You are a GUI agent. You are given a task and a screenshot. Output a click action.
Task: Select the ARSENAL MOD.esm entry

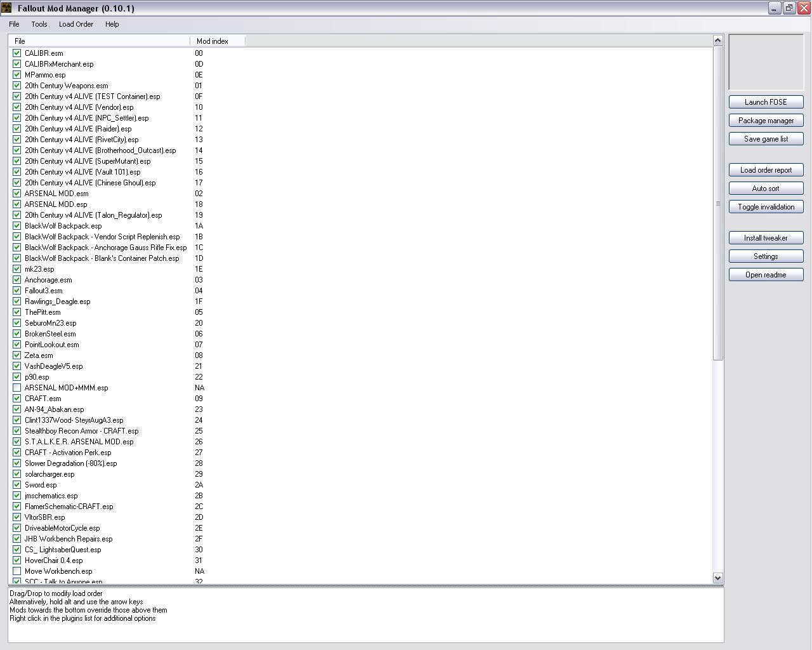click(x=56, y=194)
